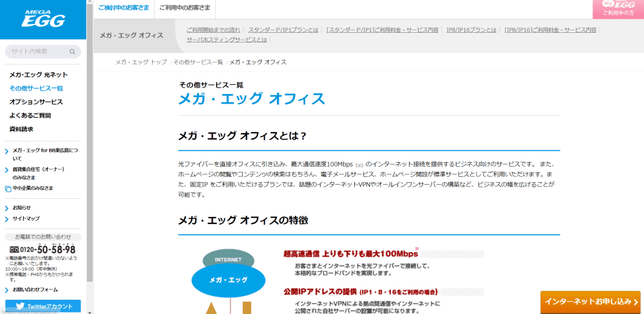
Task: Open IP8/IP16プランとは link
Action: tap(471, 30)
